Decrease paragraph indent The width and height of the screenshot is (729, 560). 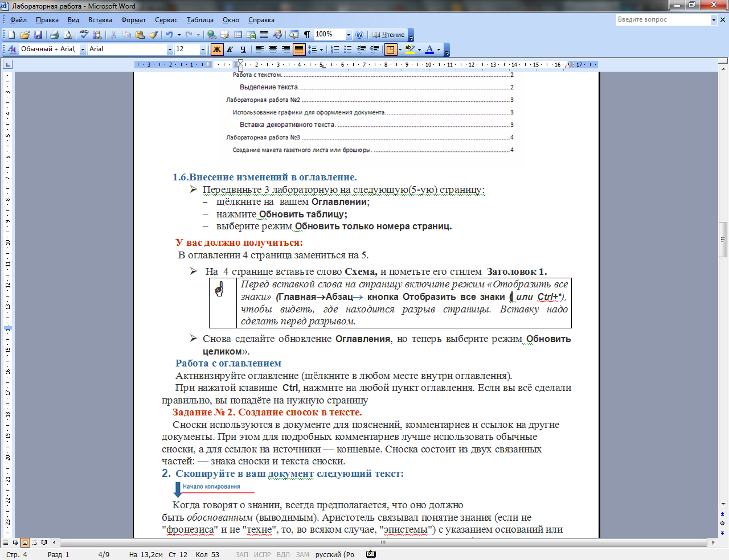coord(361,50)
